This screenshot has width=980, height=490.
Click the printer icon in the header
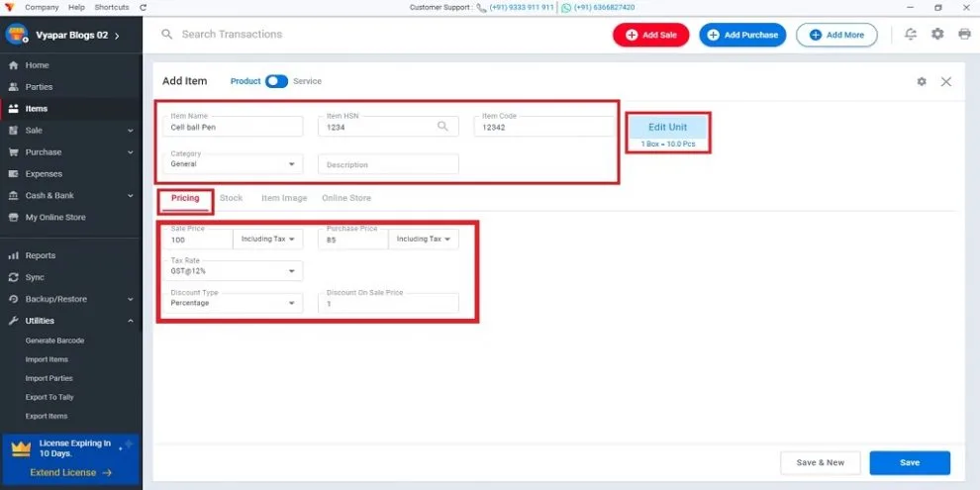point(964,35)
